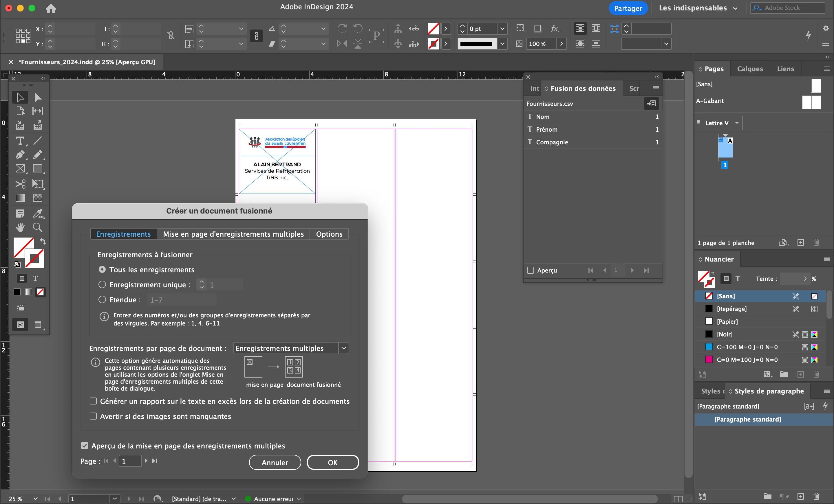Click the Create Merged Document icon
The image size is (834, 504).
[x=651, y=104]
